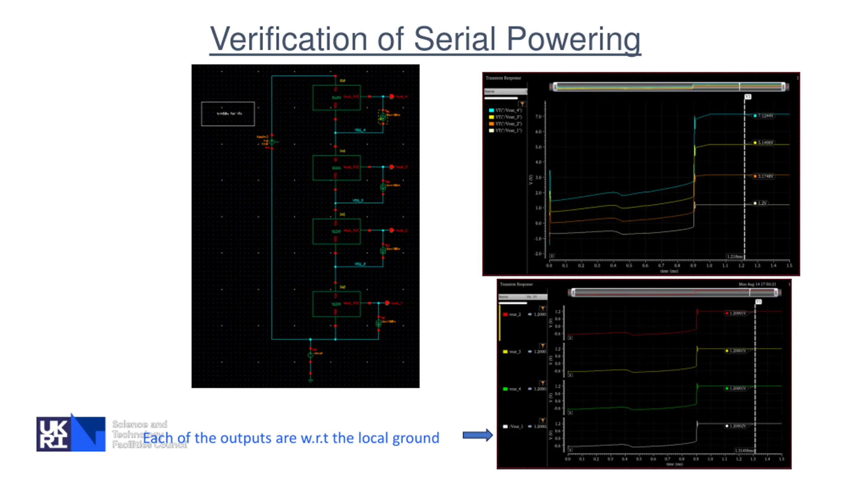Viewport: 868px width, 488px height.
Task: Toggle visibility eye icon for vout_2 trace
Action: click(530, 314)
